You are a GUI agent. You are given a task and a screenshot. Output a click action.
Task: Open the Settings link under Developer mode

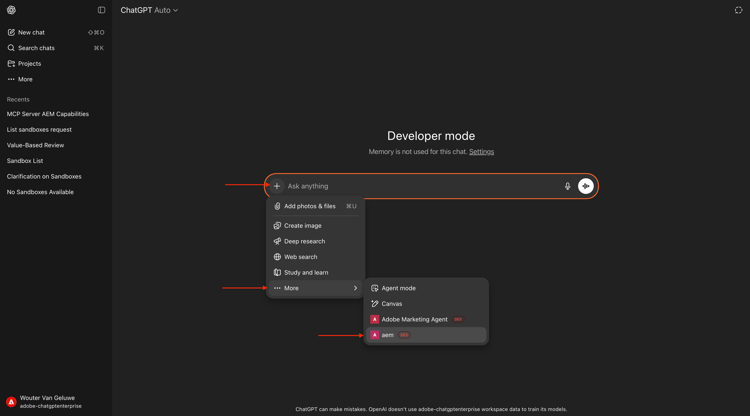pyautogui.click(x=481, y=152)
